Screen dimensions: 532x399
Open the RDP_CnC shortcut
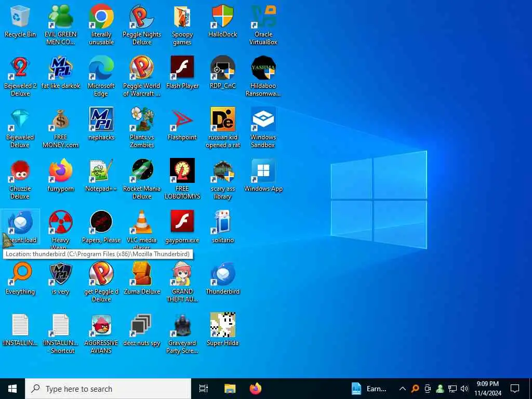(222, 73)
